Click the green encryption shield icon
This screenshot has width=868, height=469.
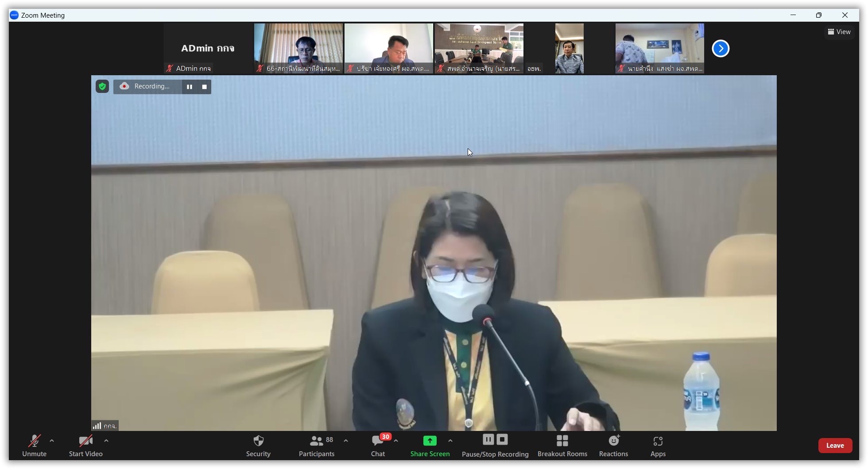(x=102, y=87)
